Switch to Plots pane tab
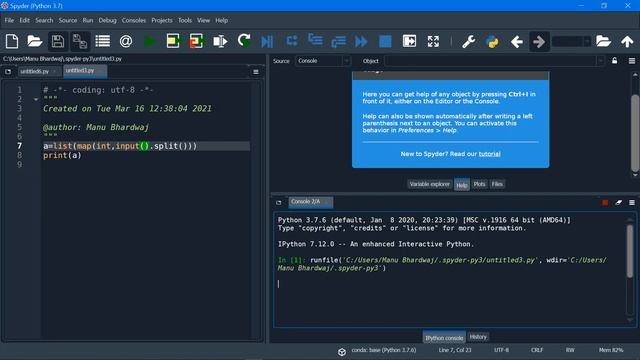This screenshot has height=360, width=640. click(x=479, y=184)
